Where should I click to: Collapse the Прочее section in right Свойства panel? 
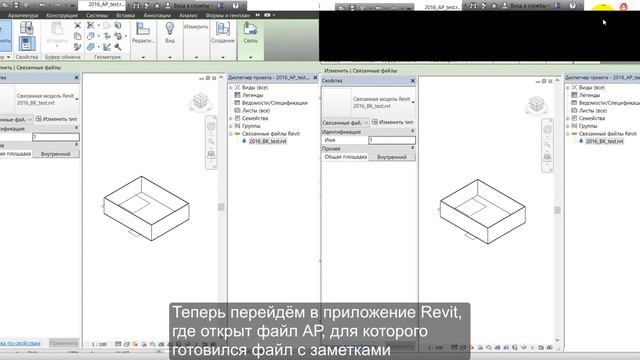click(412, 148)
